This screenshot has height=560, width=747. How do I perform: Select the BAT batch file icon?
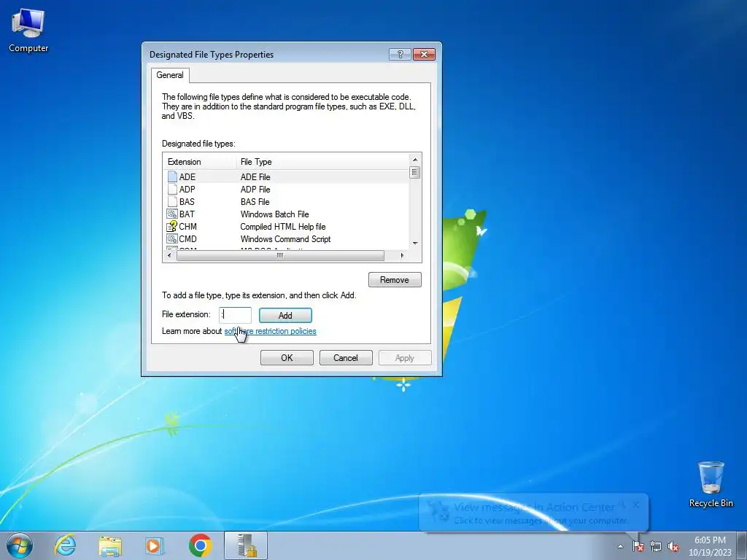[x=172, y=214]
